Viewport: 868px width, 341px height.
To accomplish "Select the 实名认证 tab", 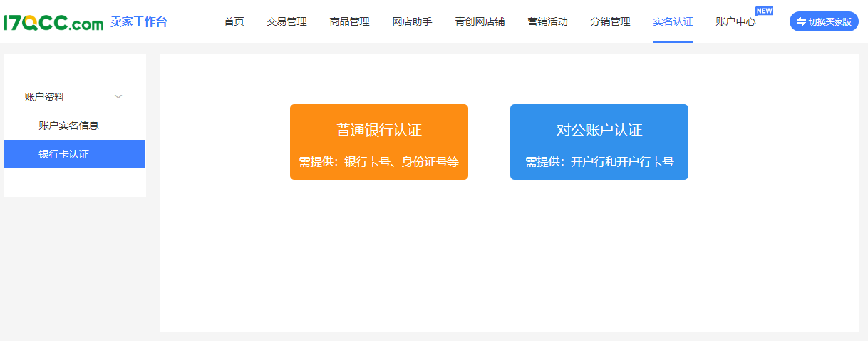I will [x=673, y=21].
